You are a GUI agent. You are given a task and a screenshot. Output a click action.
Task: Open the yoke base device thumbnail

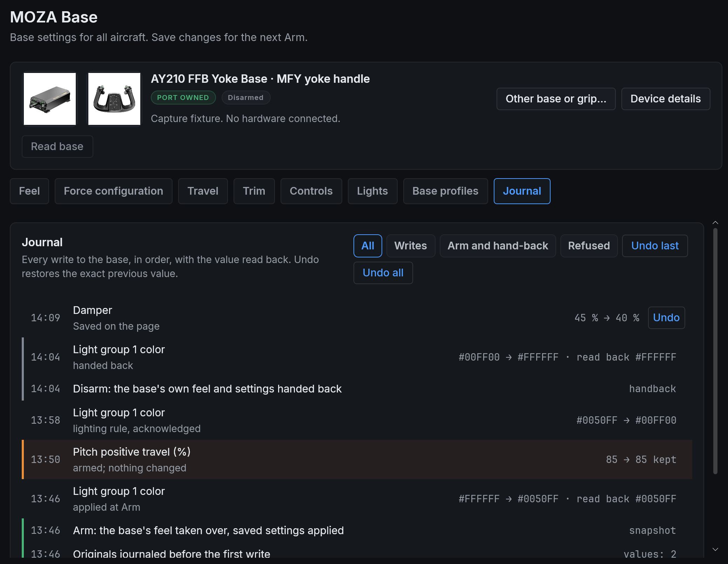pos(50,99)
